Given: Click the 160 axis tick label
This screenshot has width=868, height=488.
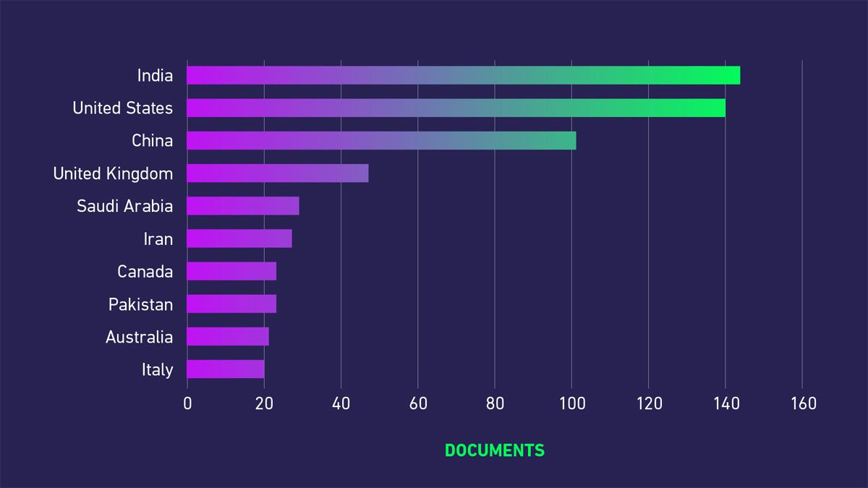Looking at the screenshot, I should [x=803, y=403].
